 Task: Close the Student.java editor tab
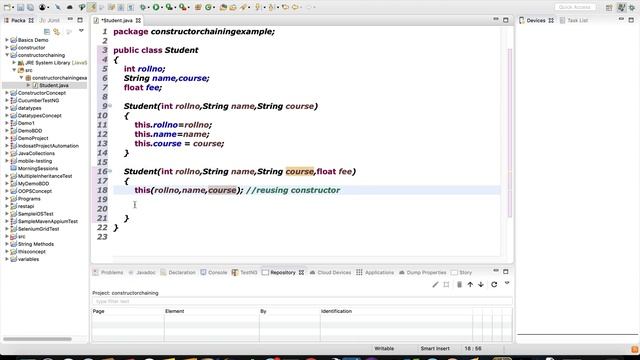[138, 20]
